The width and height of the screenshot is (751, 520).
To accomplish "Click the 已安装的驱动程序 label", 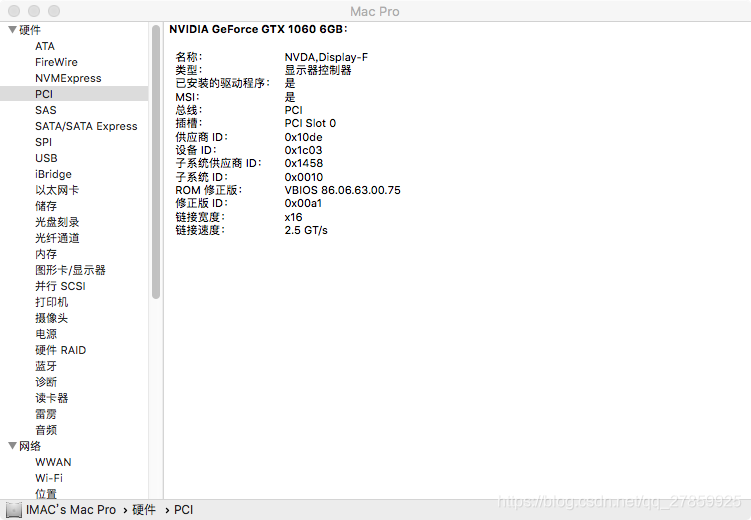I will tap(223, 83).
